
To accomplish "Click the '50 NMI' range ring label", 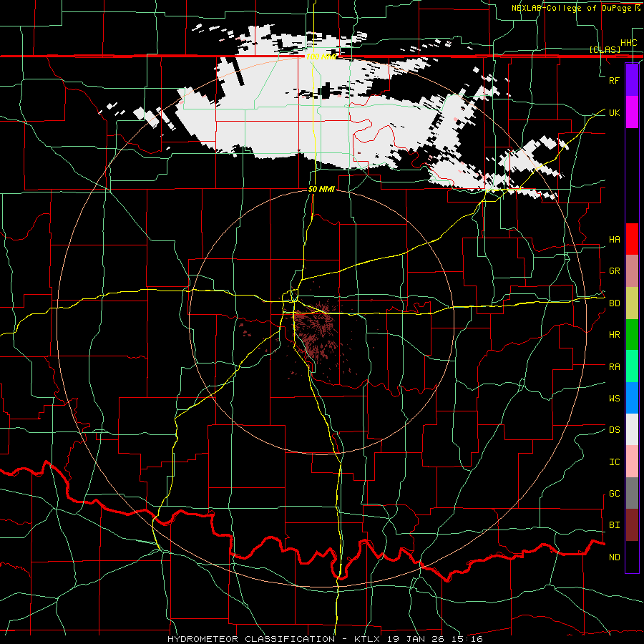I will [321, 189].
